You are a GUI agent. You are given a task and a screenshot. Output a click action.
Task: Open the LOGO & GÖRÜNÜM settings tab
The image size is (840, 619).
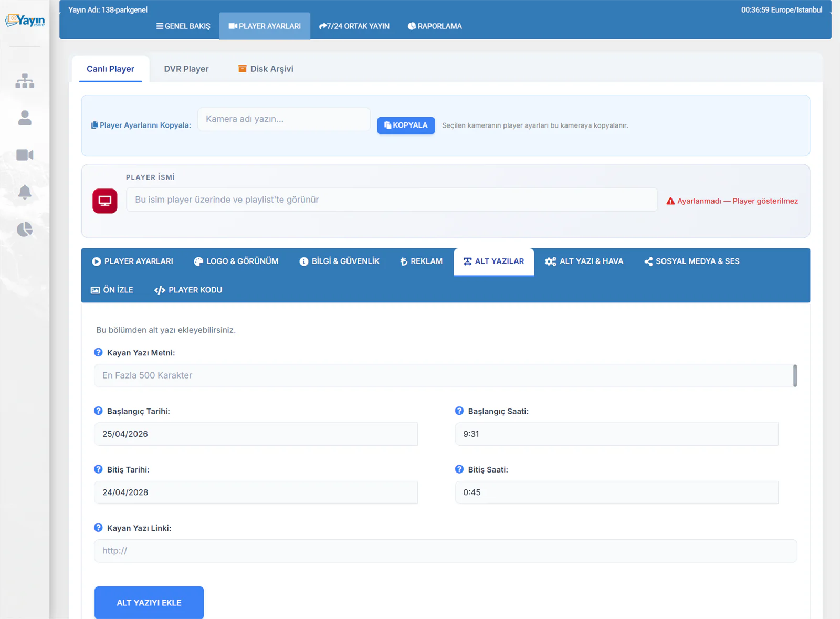[236, 261]
